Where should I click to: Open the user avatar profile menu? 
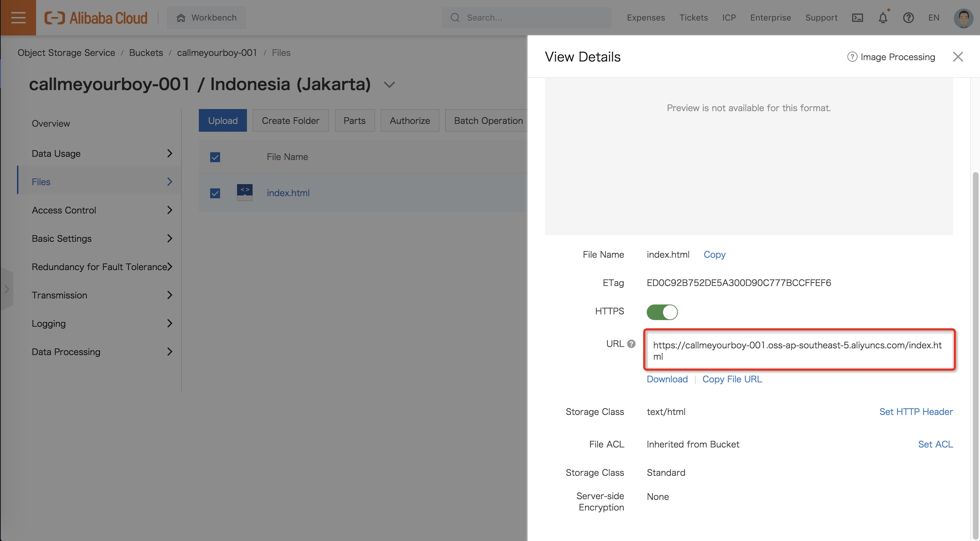(963, 18)
